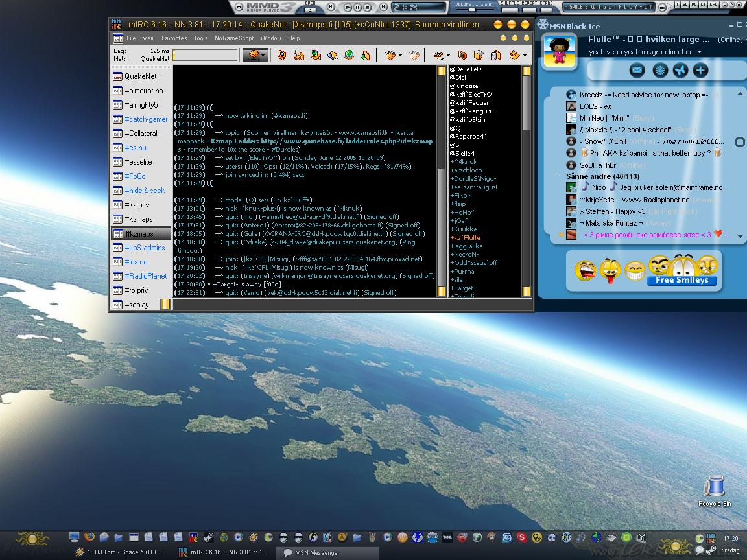Open the Tools menu in mIRC

click(x=200, y=38)
